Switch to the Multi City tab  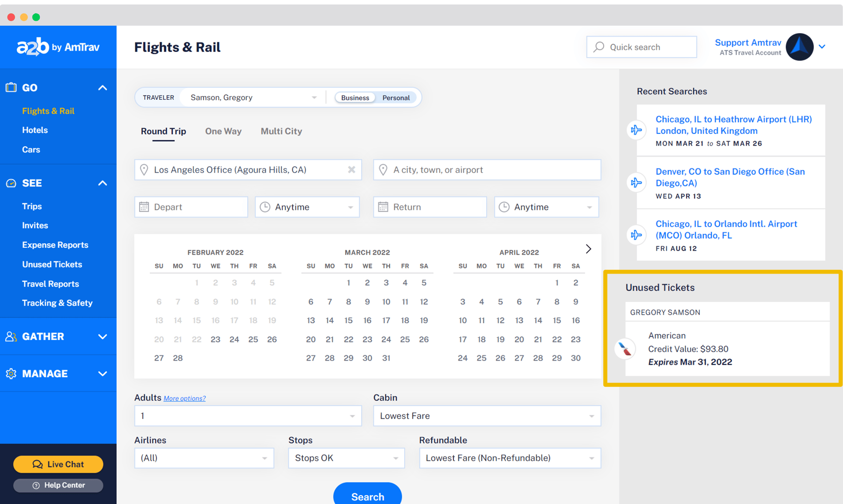pos(281,131)
